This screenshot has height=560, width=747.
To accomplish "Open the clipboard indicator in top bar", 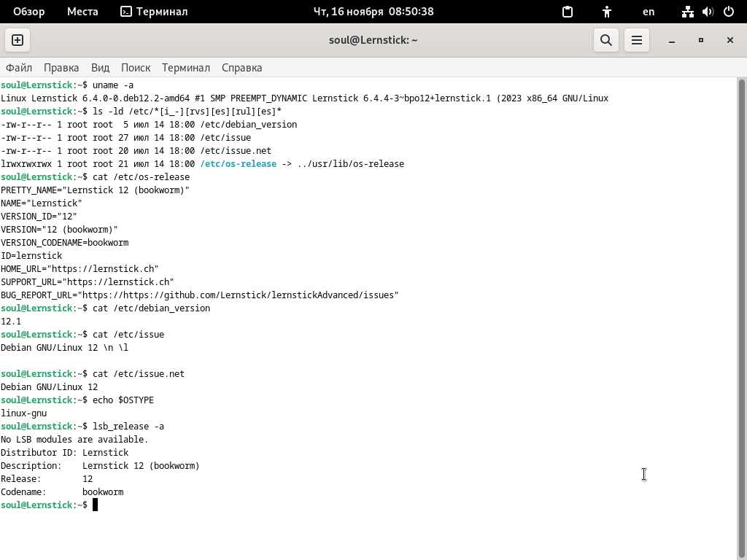I will [568, 12].
